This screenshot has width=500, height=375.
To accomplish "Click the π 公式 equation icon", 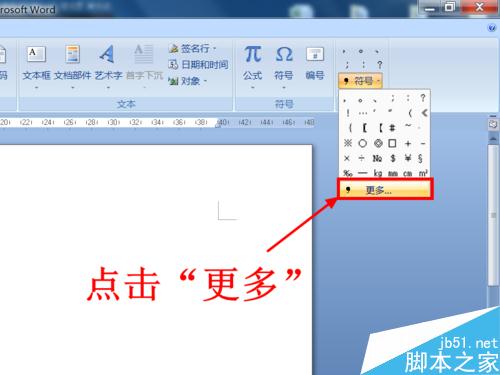I will click(253, 55).
